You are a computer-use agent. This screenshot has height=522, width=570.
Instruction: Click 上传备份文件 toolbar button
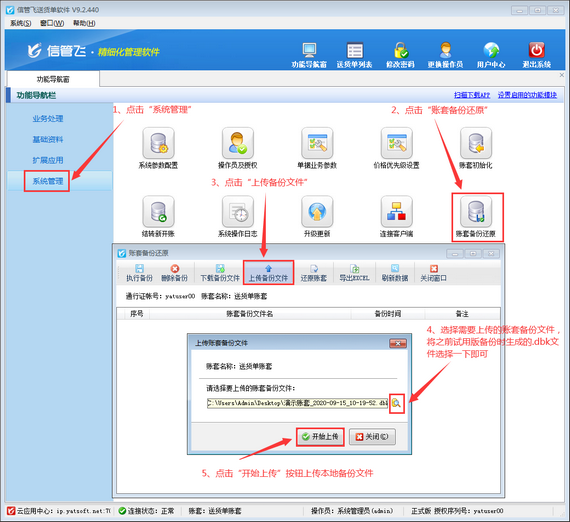click(268, 273)
